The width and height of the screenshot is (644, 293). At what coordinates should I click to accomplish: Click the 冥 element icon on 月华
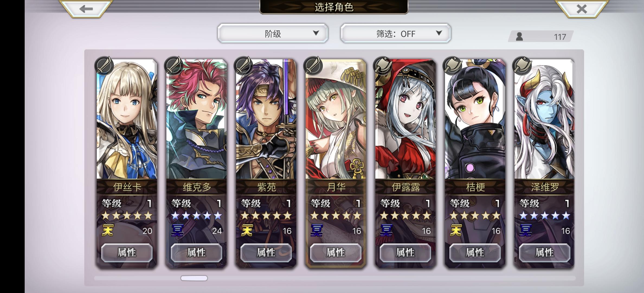[317, 230]
